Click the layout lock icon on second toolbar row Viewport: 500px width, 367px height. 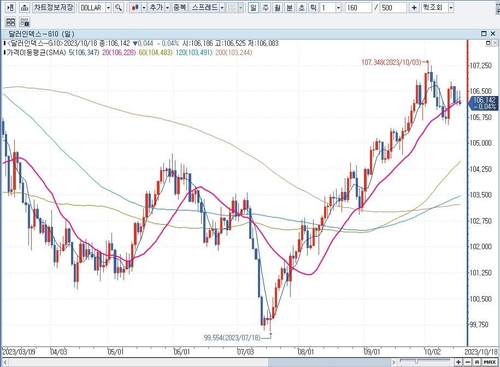(x=24, y=22)
